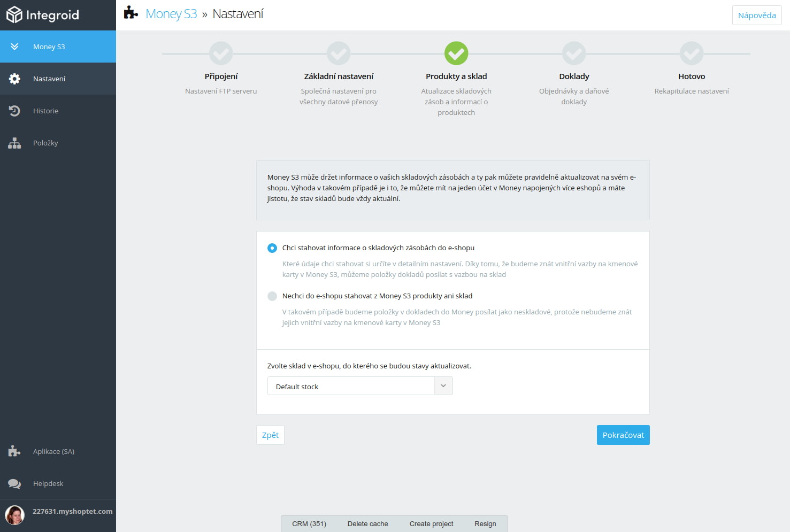This screenshot has height=532, width=790.
Task: Click the Default stock select field
Action: tap(360, 386)
